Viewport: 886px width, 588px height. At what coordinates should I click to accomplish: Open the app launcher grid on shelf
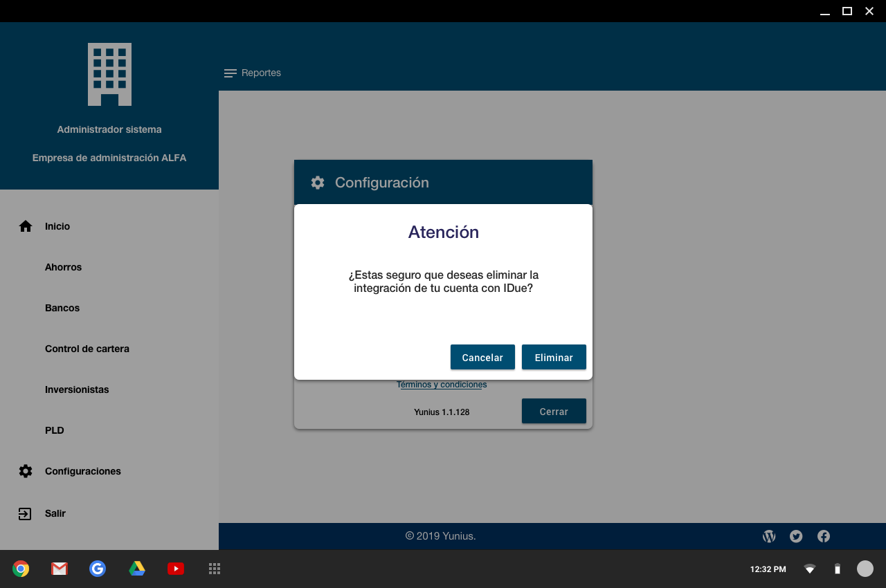215,569
